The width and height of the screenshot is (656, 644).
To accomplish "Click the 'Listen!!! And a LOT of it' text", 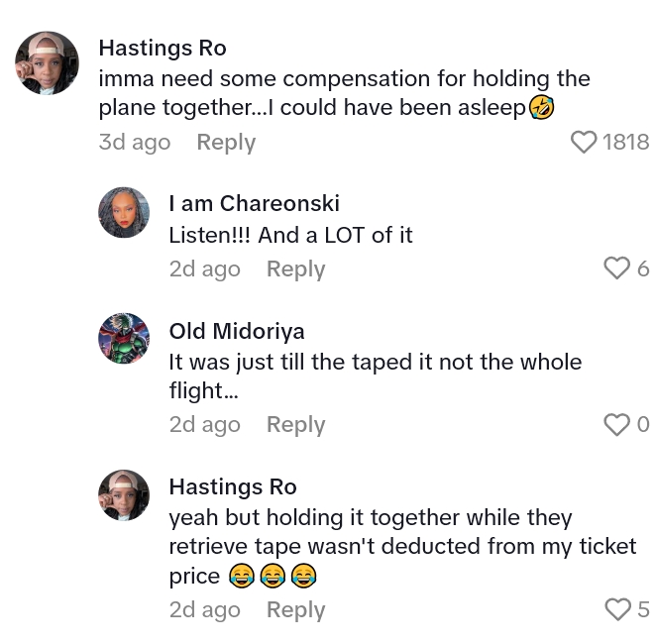I will 290,235.
